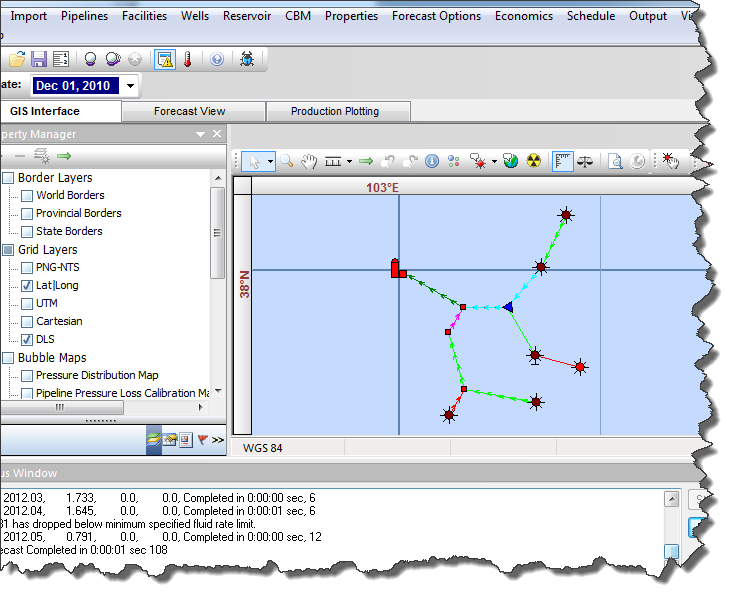The height and width of the screenshot is (600, 736).
Task: Click the blue triangle node on map
Action: pos(508,307)
